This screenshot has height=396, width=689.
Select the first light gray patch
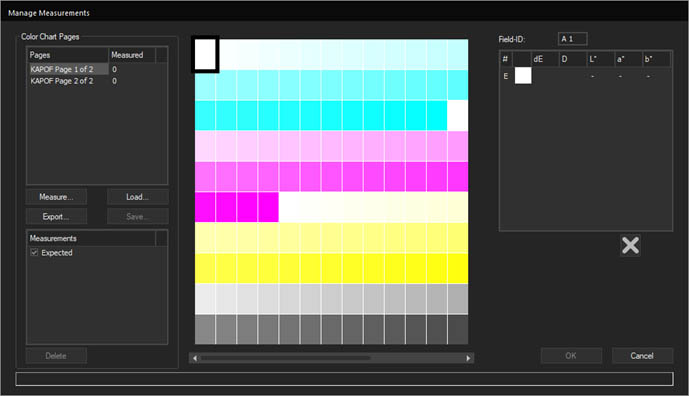coord(205,299)
